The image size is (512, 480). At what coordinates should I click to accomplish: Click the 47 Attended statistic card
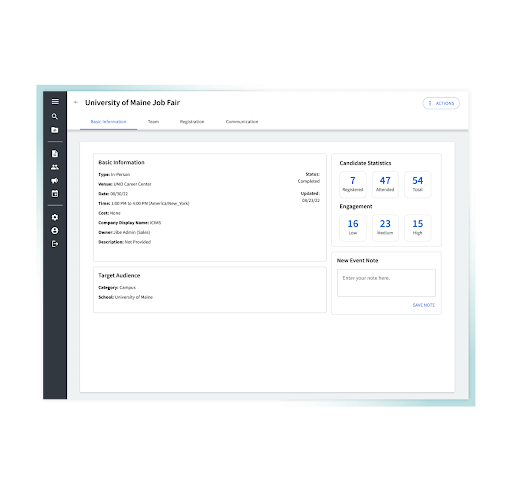point(385,184)
